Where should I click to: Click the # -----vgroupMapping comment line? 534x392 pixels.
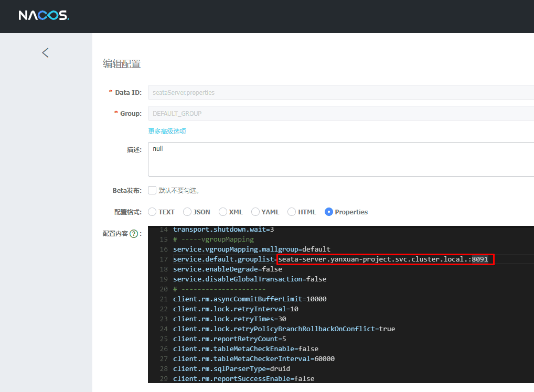coord(213,239)
